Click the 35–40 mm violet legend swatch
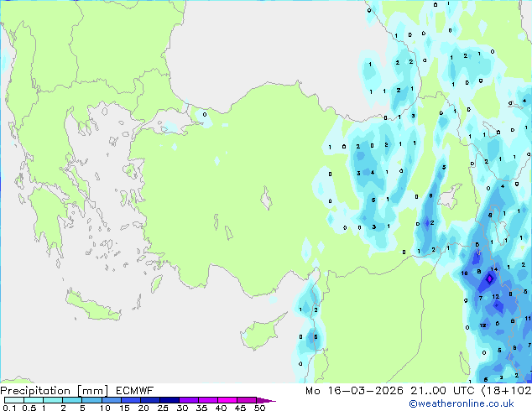532x411 pixels. point(208,400)
